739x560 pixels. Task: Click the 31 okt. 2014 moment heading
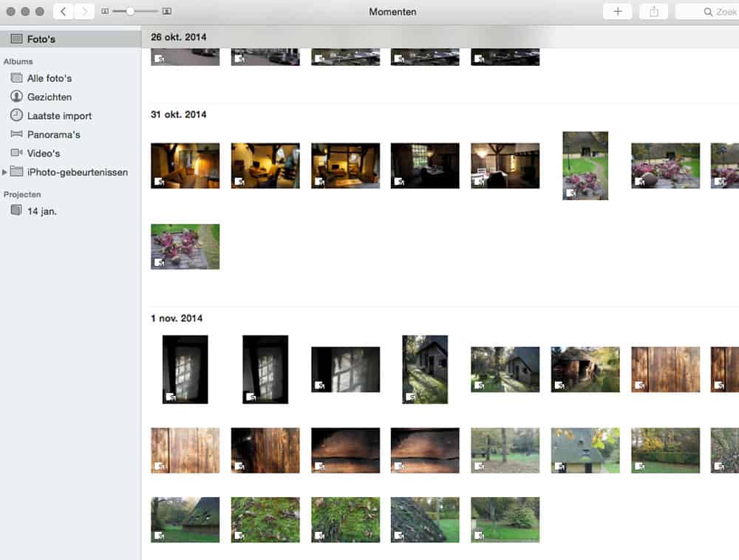click(x=178, y=115)
